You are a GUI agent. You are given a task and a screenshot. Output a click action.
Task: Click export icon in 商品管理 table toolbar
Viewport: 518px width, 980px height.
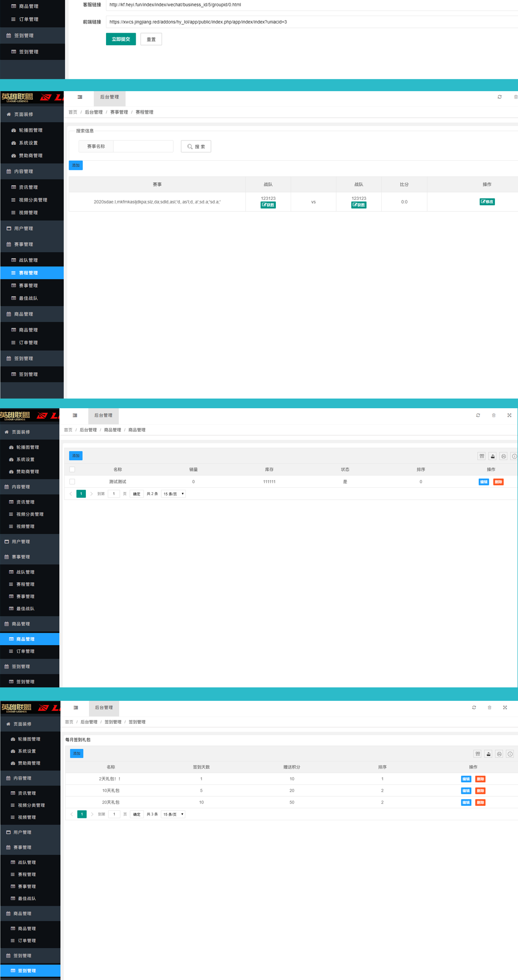[x=493, y=456]
